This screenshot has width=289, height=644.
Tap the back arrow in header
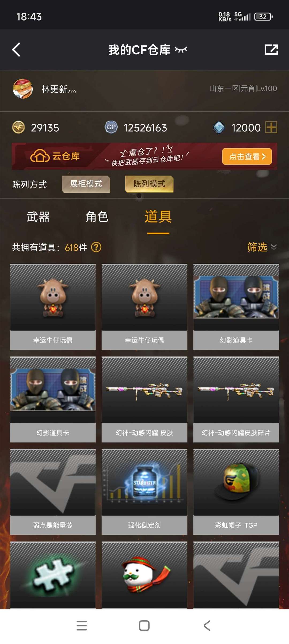(x=16, y=50)
